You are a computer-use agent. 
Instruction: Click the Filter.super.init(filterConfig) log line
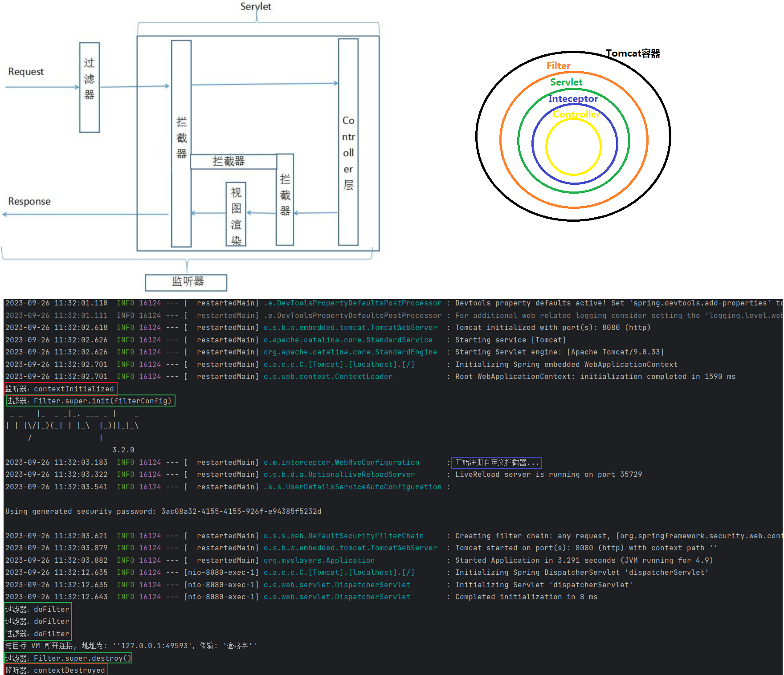coord(90,401)
